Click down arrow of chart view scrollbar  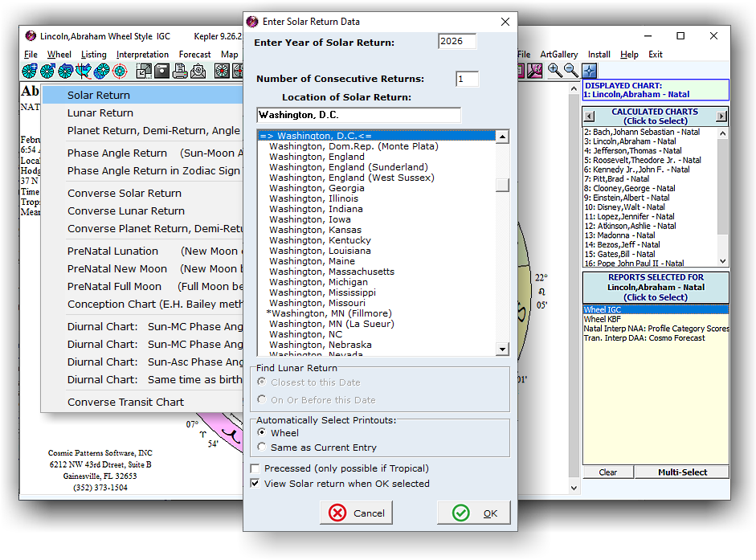coord(574,488)
